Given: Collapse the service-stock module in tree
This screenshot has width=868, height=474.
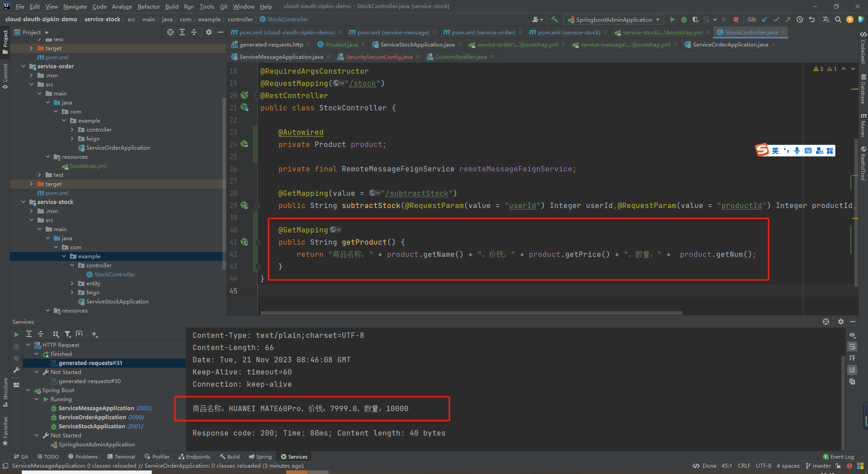Looking at the screenshot, I should pos(23,202).
